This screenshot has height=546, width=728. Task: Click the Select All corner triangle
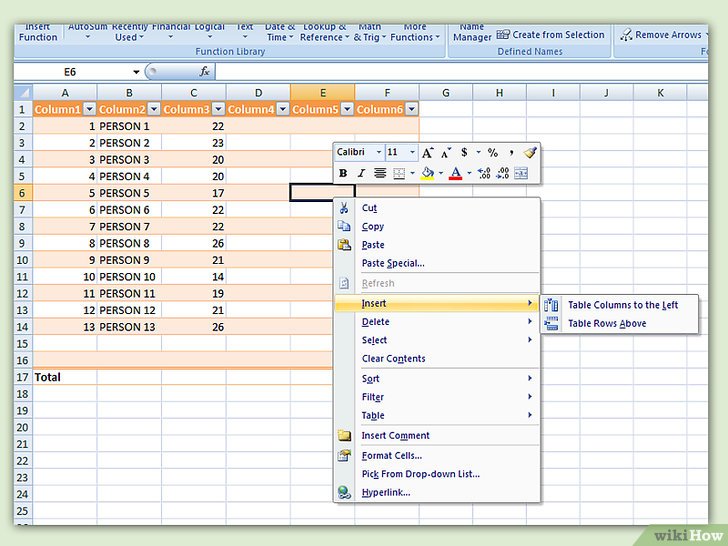click(23, 92)
